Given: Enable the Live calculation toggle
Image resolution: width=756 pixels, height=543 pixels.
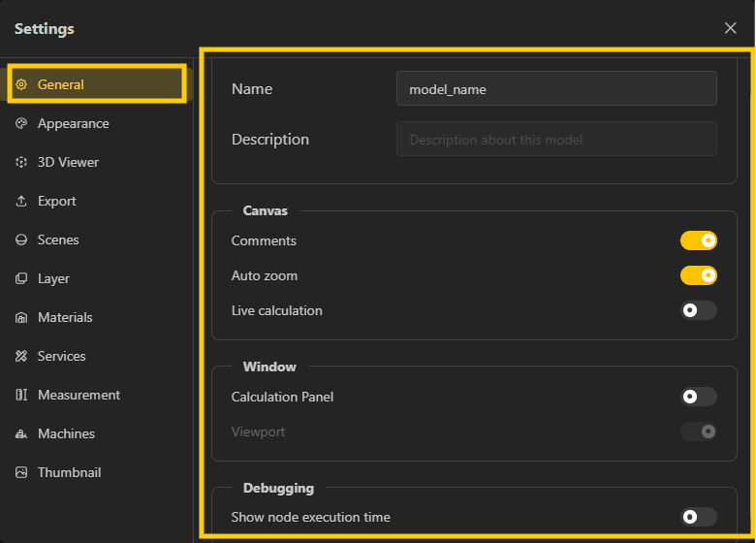Looking at the screenshot, I should point(698,310).
